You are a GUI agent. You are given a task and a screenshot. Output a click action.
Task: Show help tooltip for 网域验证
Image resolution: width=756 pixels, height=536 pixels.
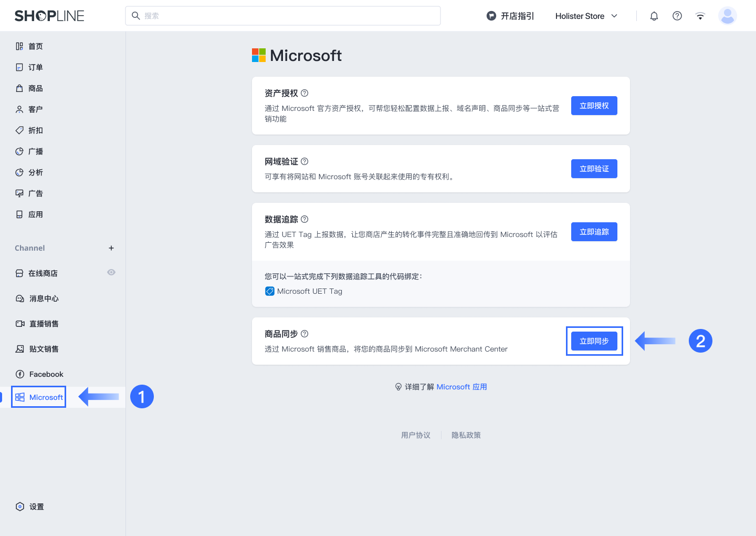tap(304, 161)
